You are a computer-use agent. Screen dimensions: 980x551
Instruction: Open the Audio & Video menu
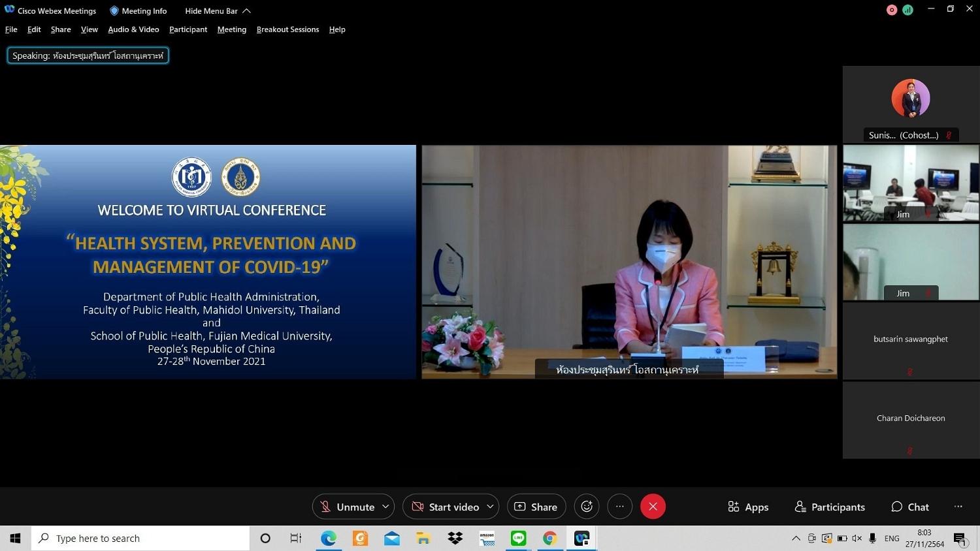(133, 29)
